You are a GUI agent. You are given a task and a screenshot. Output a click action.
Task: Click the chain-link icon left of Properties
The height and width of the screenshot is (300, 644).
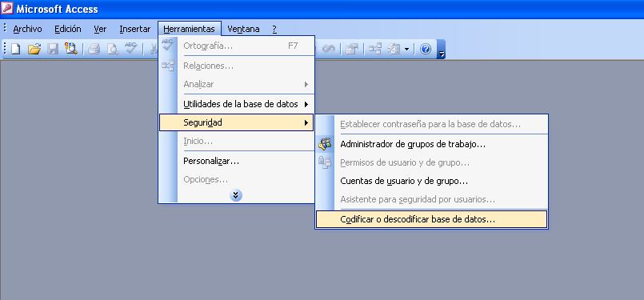click(x=329, y=50)
